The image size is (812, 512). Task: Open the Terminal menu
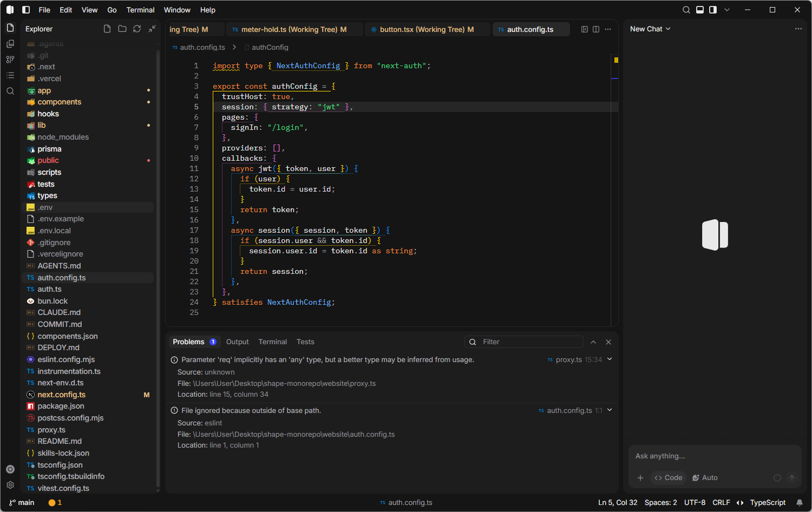(x=140, y=10)
